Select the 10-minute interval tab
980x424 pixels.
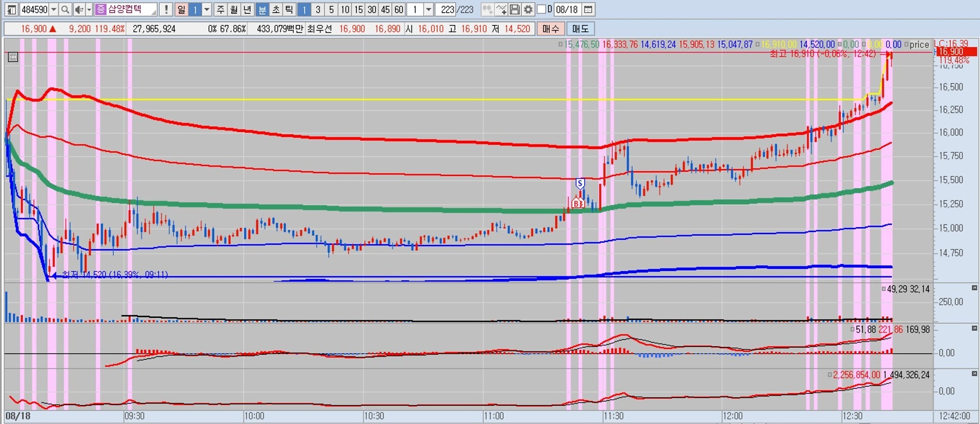pos(345,9)
